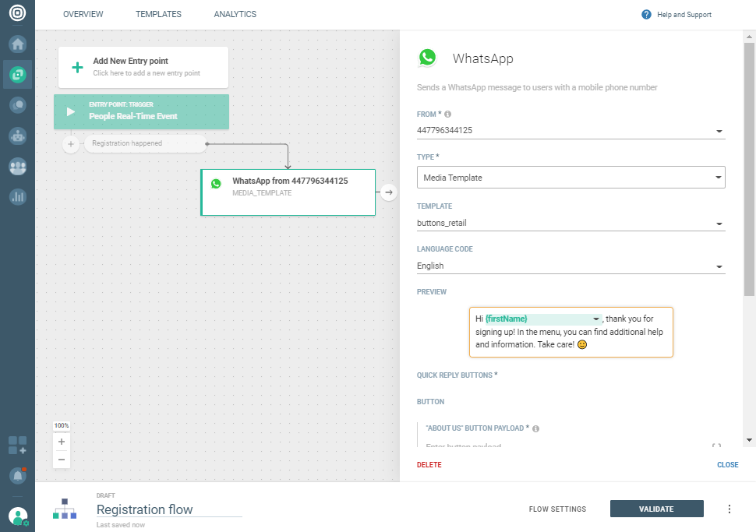Open the user account avatar icon
Image resolution: width=756 pixels, height=532 pixels.
[x=17, y=516]
